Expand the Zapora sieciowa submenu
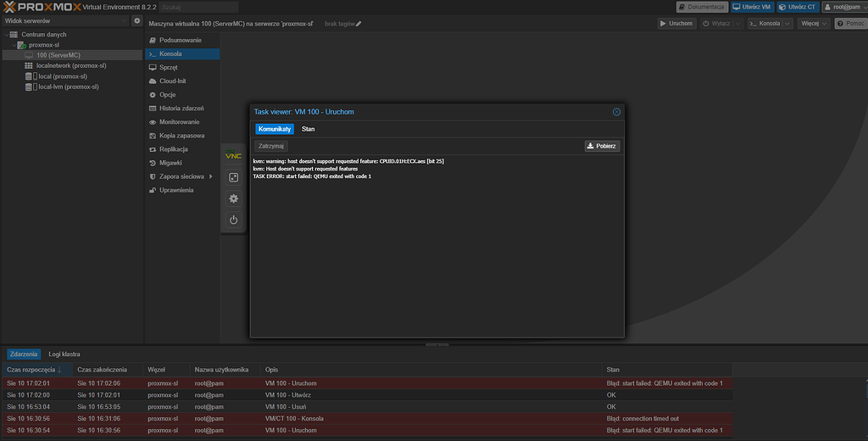The image size is (868, 441). pyautogui.click(x=181, y=176)
